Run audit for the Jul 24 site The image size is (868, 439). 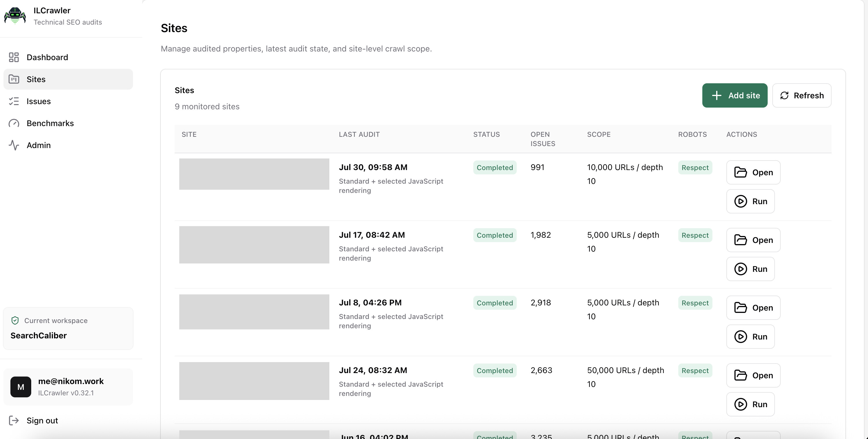coord(750,404)
